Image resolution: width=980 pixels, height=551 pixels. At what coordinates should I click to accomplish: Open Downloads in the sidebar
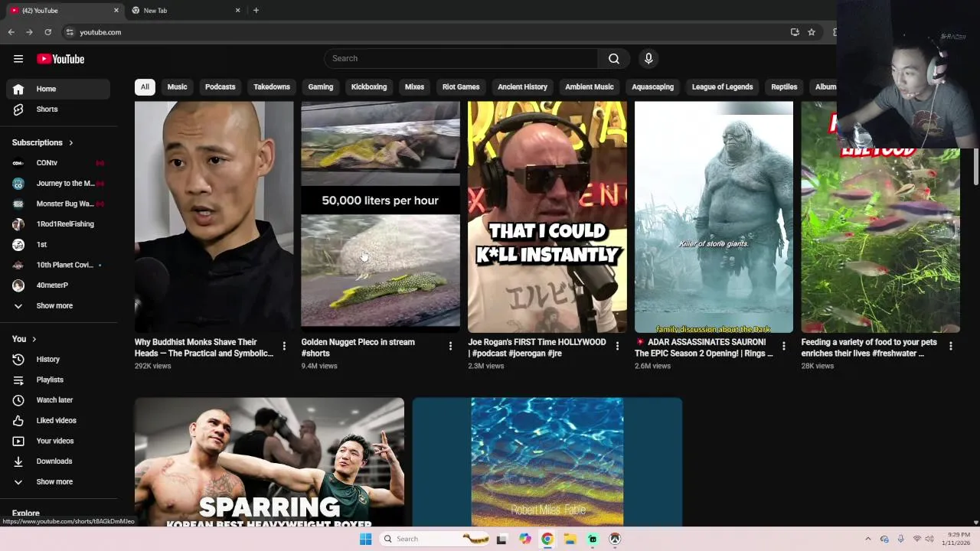coord(58,461)
